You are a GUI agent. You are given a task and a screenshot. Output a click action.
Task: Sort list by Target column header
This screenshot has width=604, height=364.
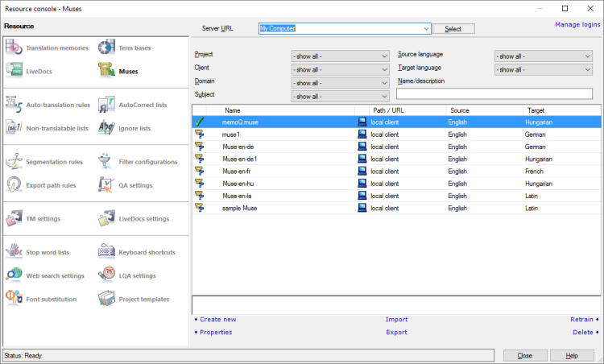coord(562,110)
